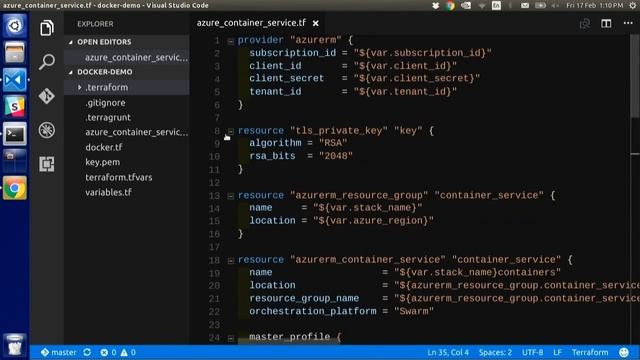Click the "Swarm" orchestration_platform value
Screen dimensions: 640x360
[414, 311]
